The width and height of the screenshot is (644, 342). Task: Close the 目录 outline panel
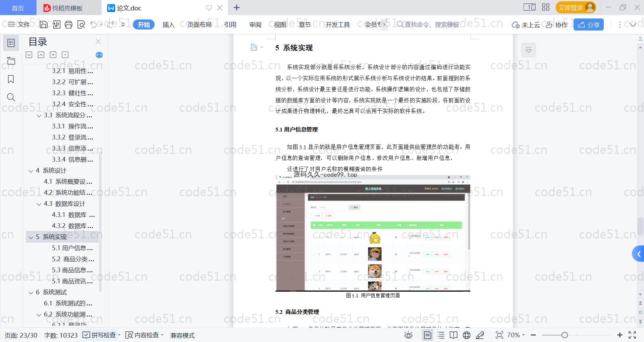pyautogui.click(x=98, y=42)
